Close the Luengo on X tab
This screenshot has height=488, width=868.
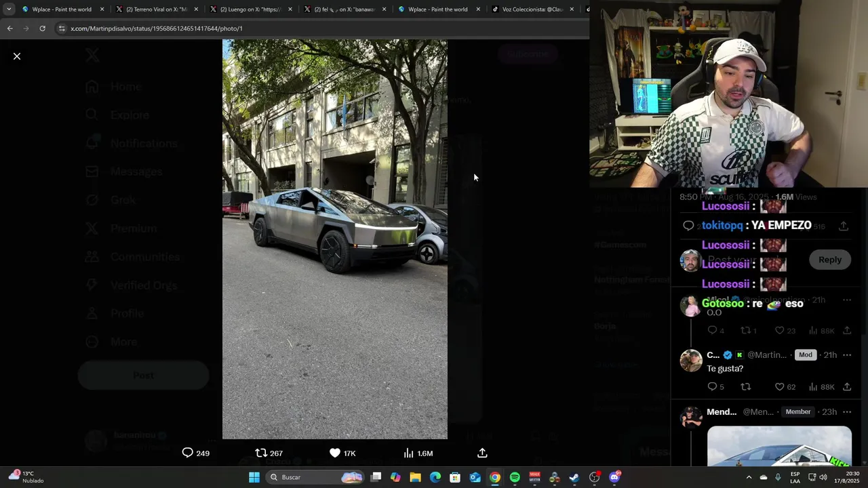coord(290,9)
